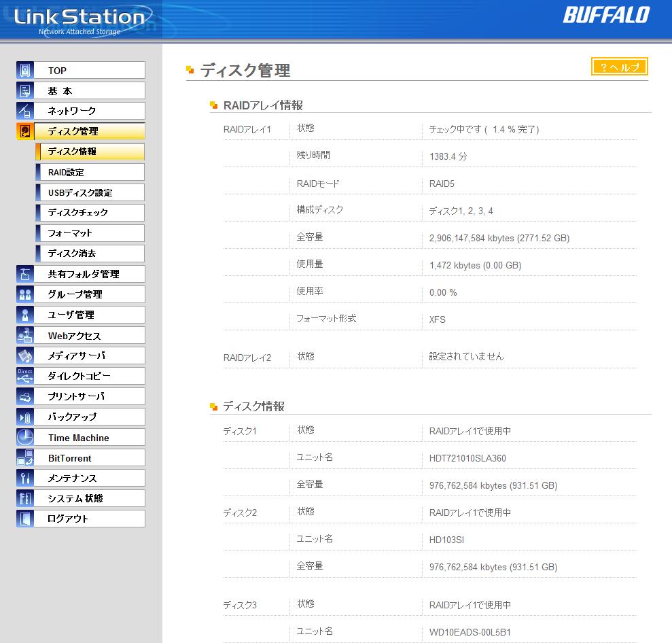Click the RAIDアレイ2 row label

click(247, 358)
